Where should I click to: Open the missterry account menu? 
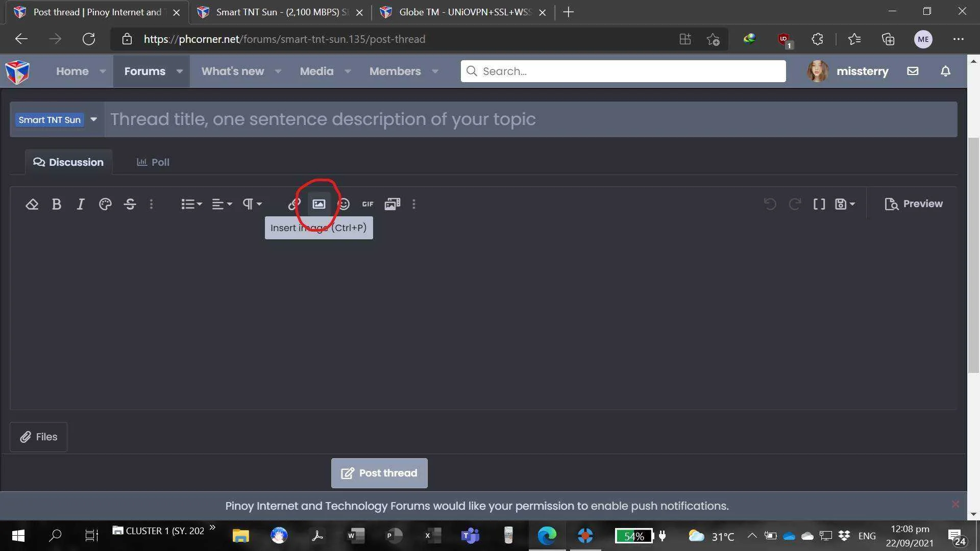point(848,71)
